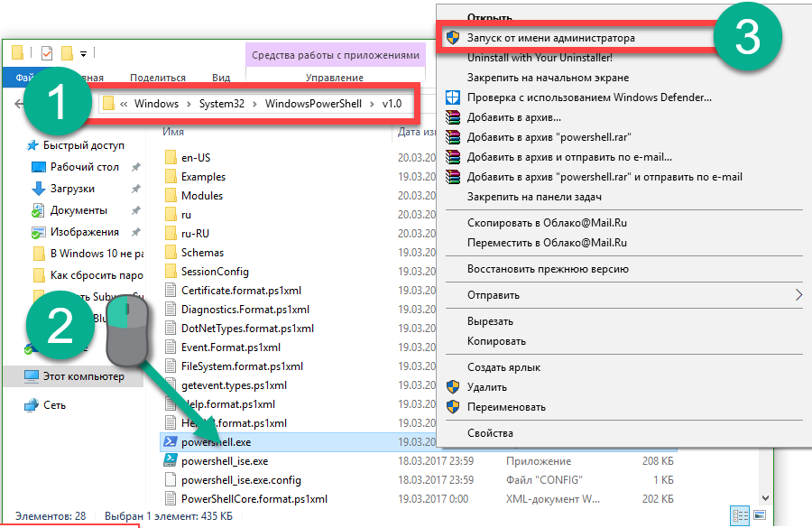The height and width of the screenshot is (528, 812).
Task: Click the folder icon of en-US
Action: 171,158
